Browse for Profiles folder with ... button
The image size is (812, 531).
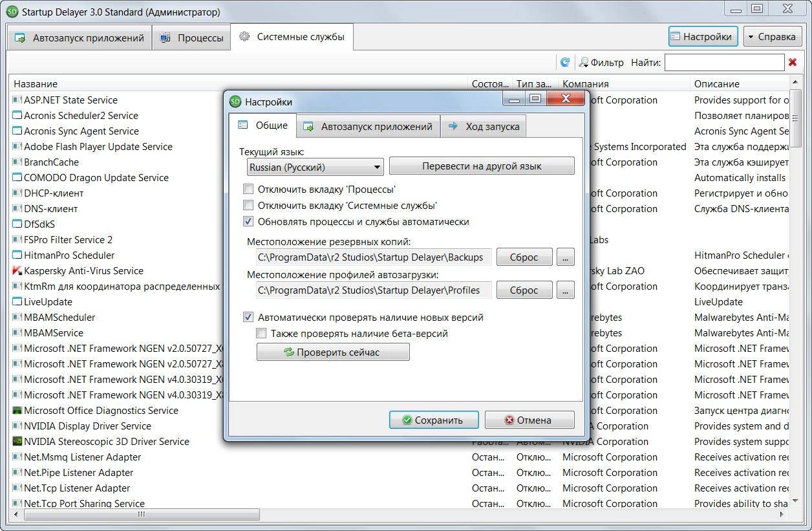565,290
